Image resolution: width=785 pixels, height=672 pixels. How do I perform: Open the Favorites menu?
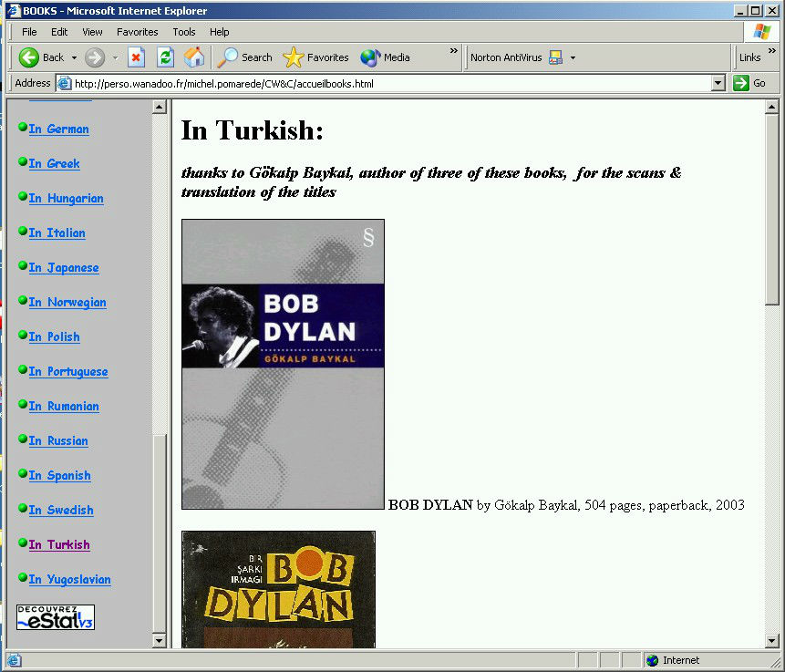(137, 32)
